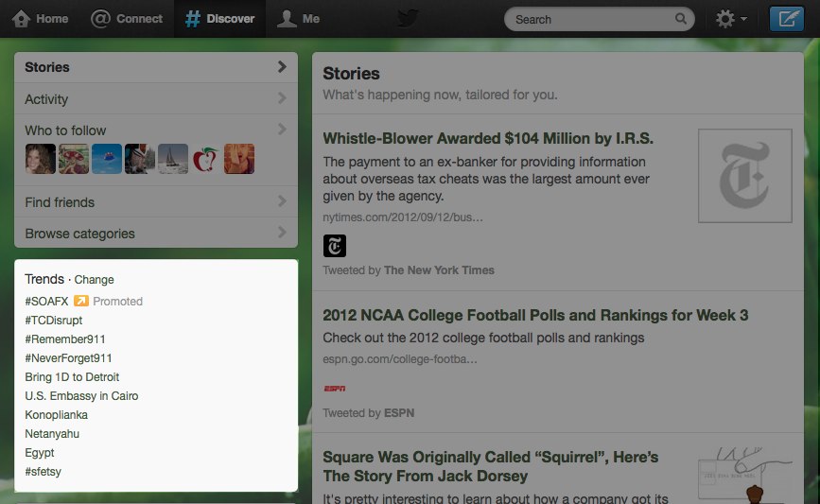820x504 pixels.
Task: Click the Promoted label text
Action: 117,302
